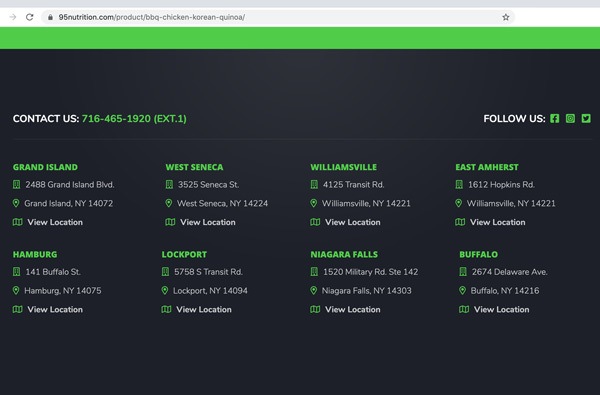Click the NIAGARA FALLS heading
This screenshot has width=600, height=395.
tap(344, 255)
